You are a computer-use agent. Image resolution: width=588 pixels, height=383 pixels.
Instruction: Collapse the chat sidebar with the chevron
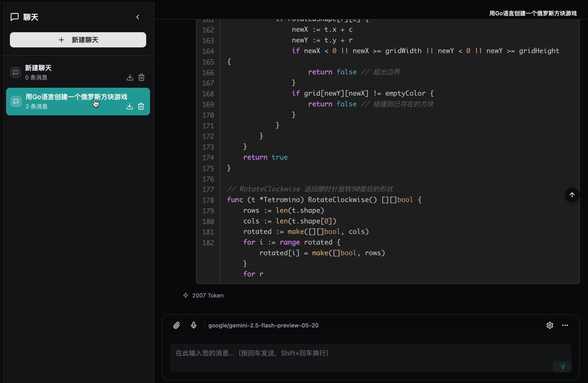coord(138,17)
